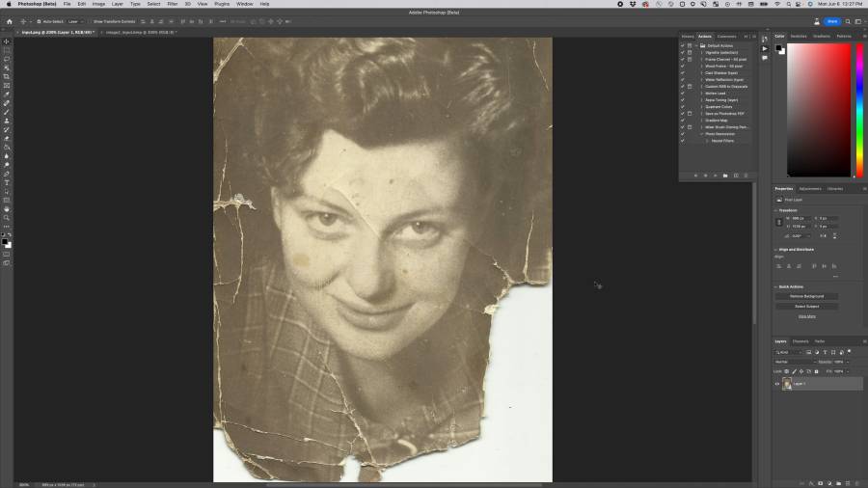Select the Move tool in the toolbar
Image resolution: width=868 pixels, height=488 pixels.
pos(7,41)
